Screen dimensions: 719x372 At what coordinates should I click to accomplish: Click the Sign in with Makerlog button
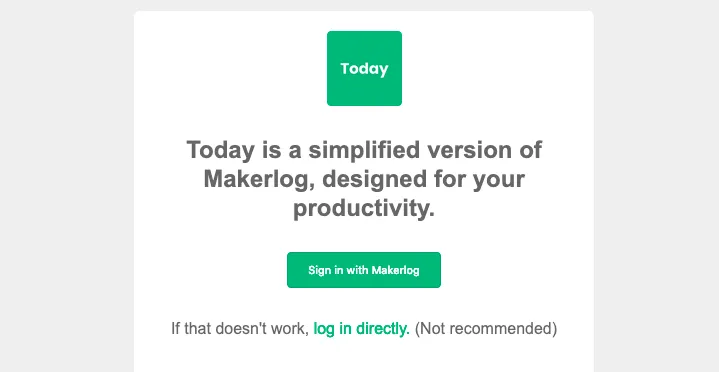click(364, 270)
